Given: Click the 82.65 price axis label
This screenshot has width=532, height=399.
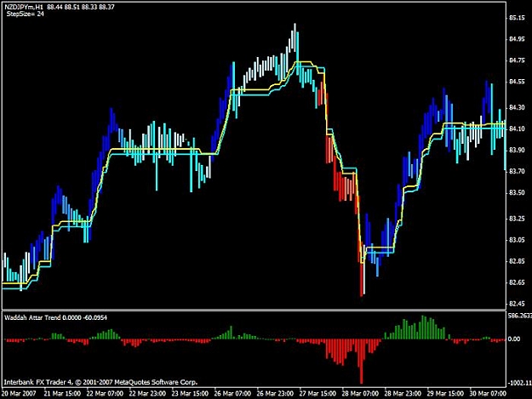Looking at the screenshot, I should (517, 282).
